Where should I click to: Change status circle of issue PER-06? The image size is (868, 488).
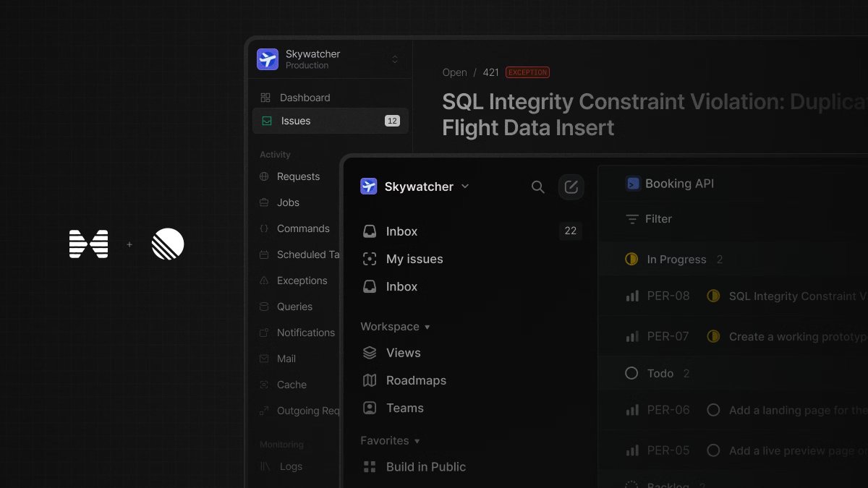[713, 410]
